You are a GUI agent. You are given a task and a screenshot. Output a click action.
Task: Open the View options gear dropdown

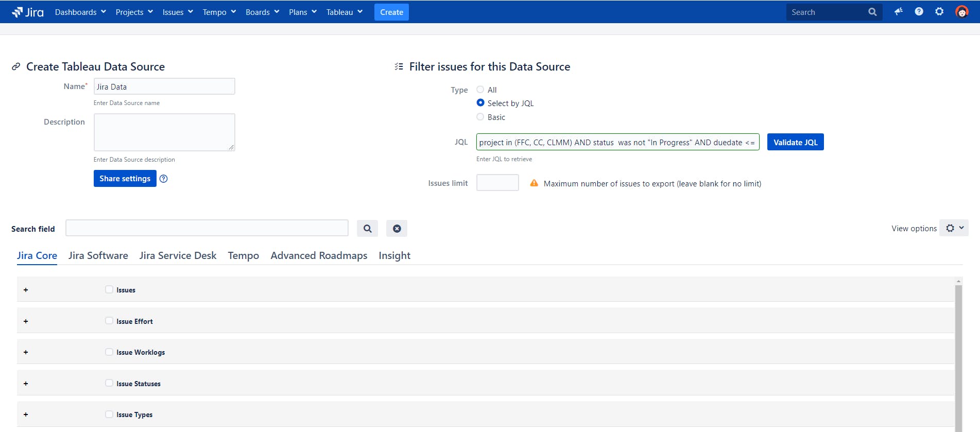pyautogui.click(x=954, y=228)
